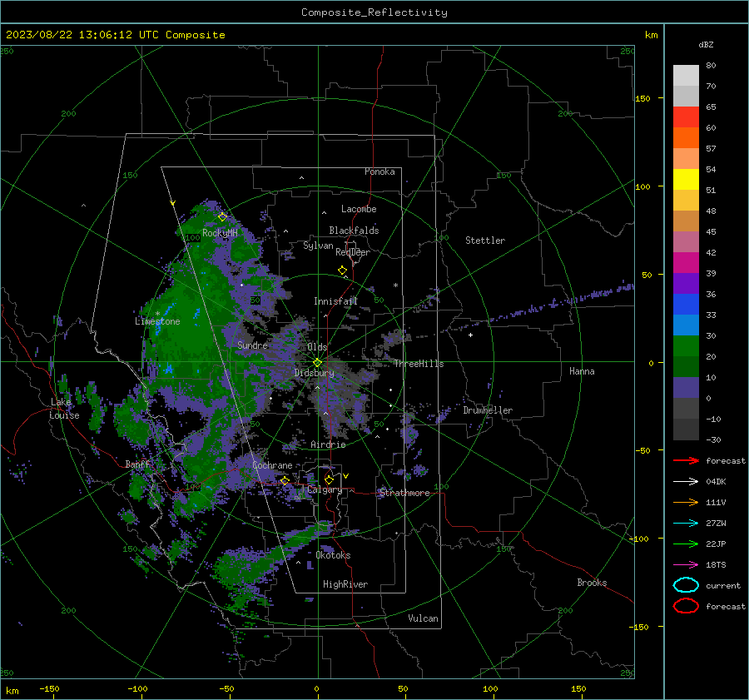Click the Olds label

click(317, 347)
